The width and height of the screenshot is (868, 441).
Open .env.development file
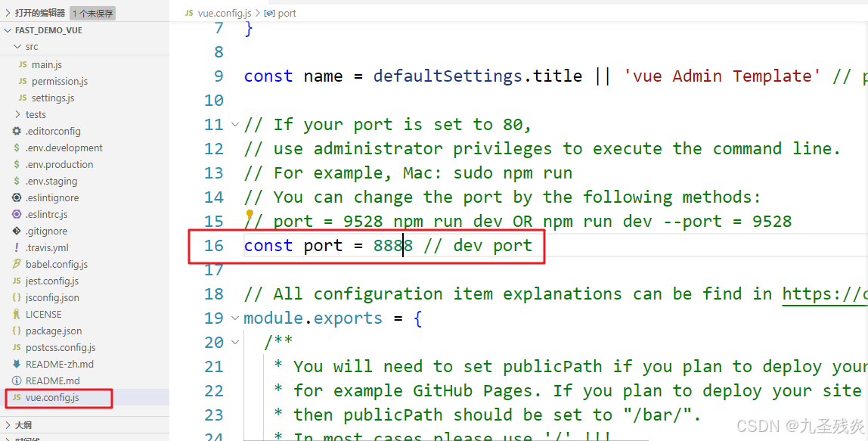[64, 148]
